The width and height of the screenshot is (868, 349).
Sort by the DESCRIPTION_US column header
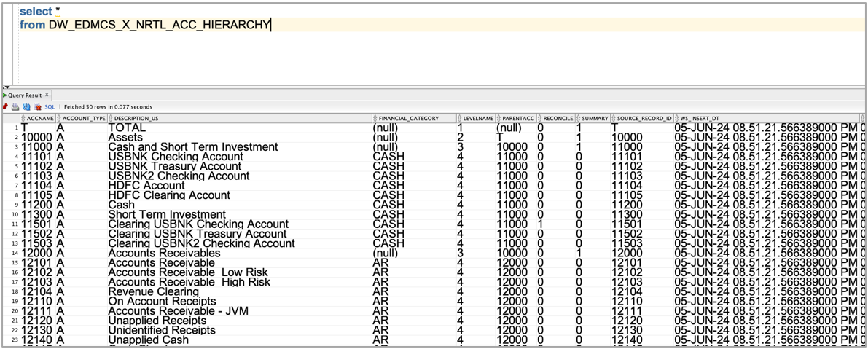[x=241, y=118]
